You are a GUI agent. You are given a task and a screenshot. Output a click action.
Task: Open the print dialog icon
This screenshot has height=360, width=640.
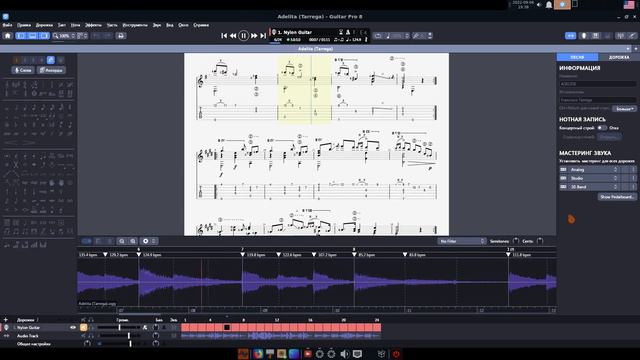[x=120, y=36]
